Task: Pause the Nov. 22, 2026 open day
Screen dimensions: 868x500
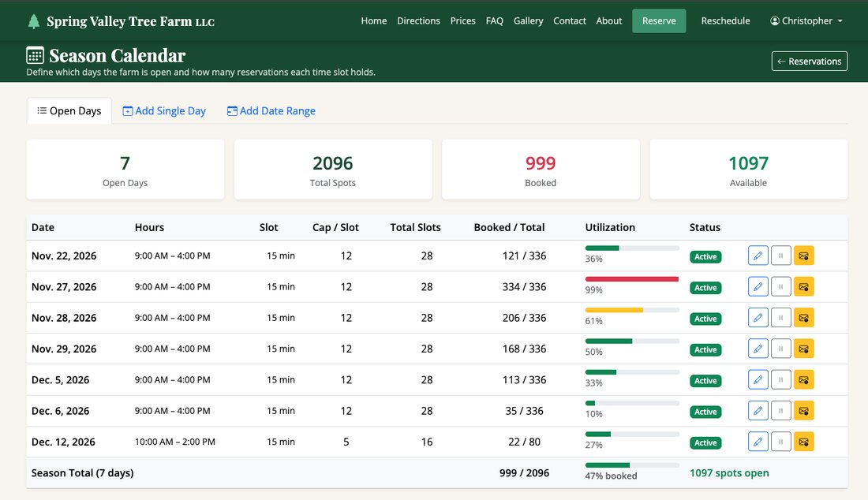Action: [780, 256]
